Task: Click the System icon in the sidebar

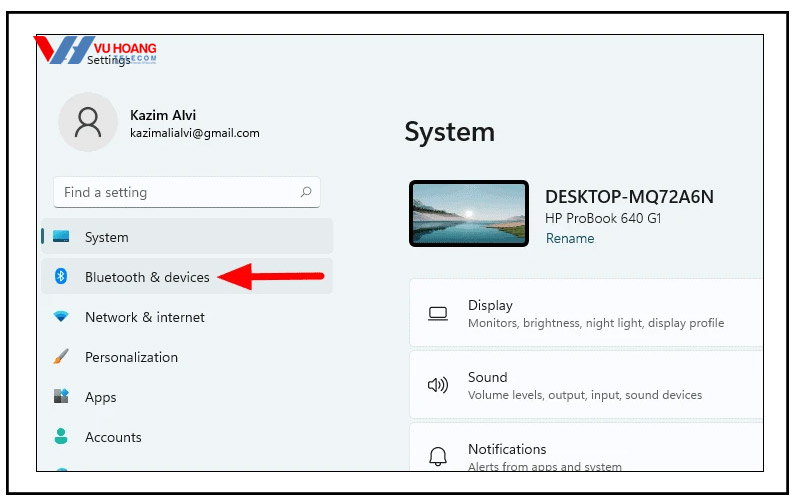Action: [x=61, y=237]
